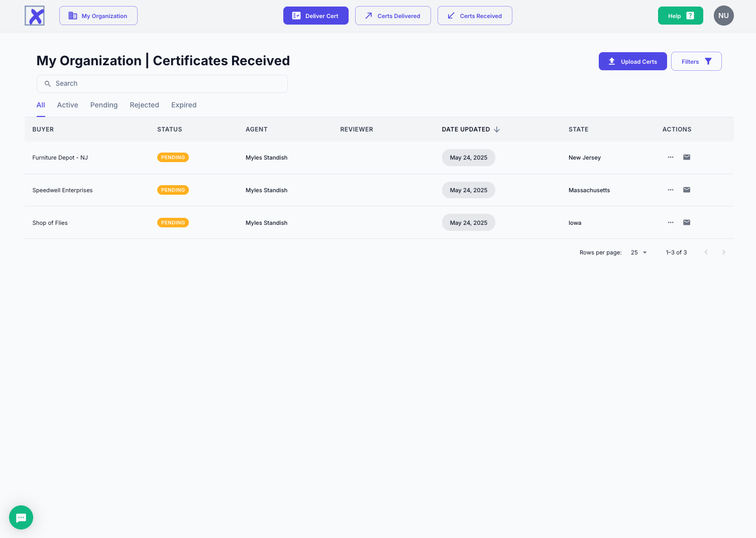Viewport: 756px width, 538px height.
Task: Open the Certs Delivered page
Action: (393, 16)
